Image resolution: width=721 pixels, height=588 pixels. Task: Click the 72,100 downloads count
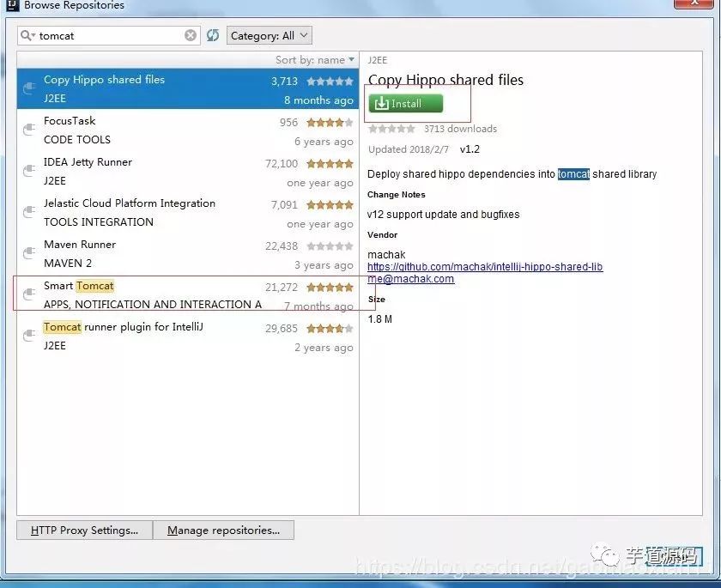(282, 164)
